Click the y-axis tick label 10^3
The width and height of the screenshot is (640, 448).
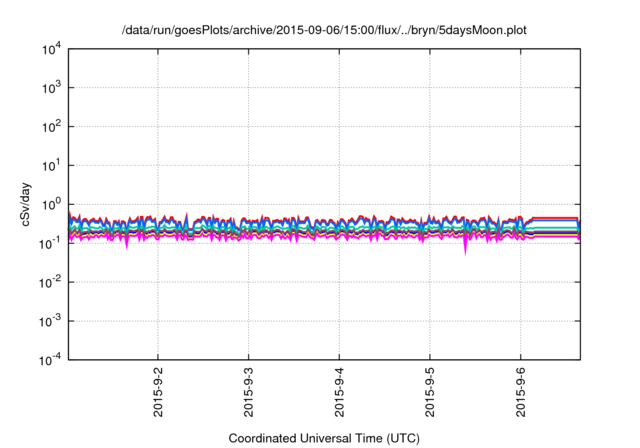pyautogui.click(x=51, y=88)
